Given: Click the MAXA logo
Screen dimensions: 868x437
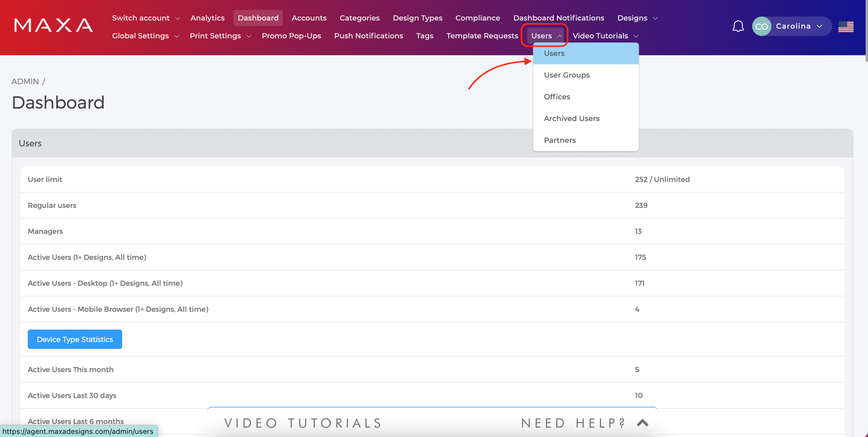Looking at the screenshot, I should click(53, 25).
